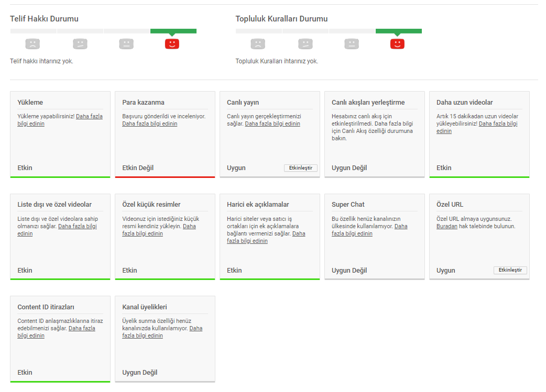The height and width of the screenshot is (392, 546).
Task: Open learn more link in Harici ek açıklamalar card
Action: [x=247, y=241]
